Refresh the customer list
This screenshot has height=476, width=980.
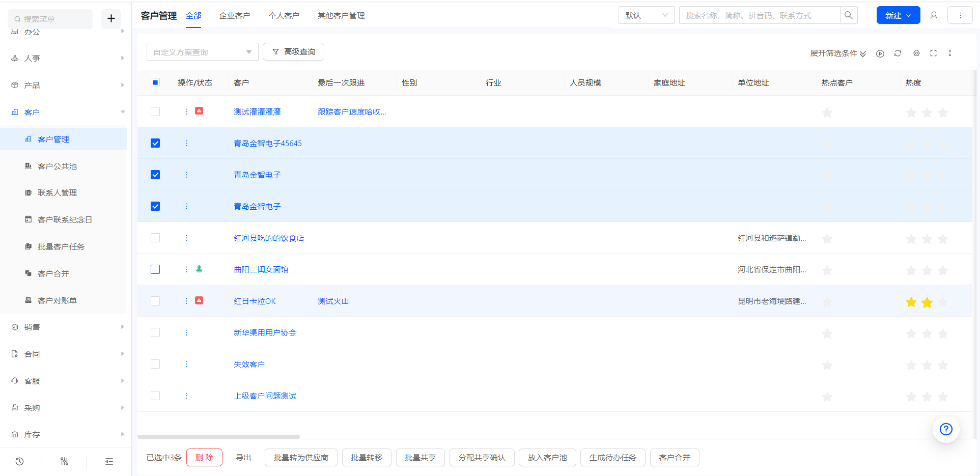(x=898, y=53)
